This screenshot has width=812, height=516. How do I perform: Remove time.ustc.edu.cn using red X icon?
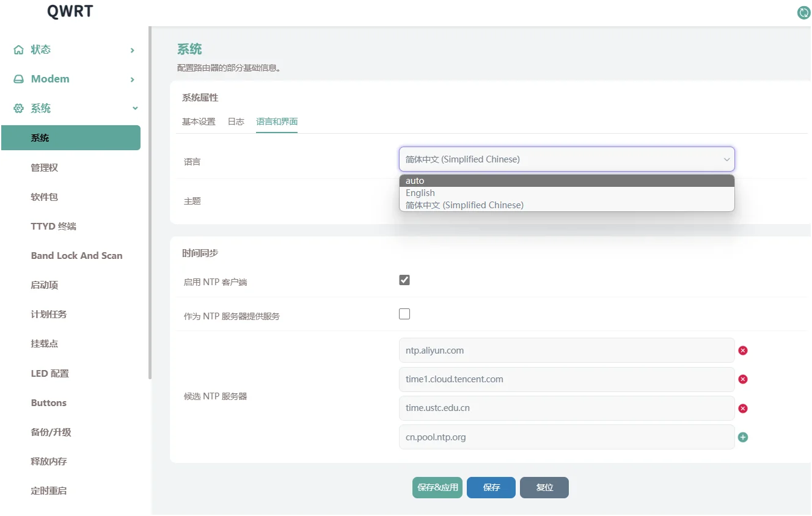(743, 409)
